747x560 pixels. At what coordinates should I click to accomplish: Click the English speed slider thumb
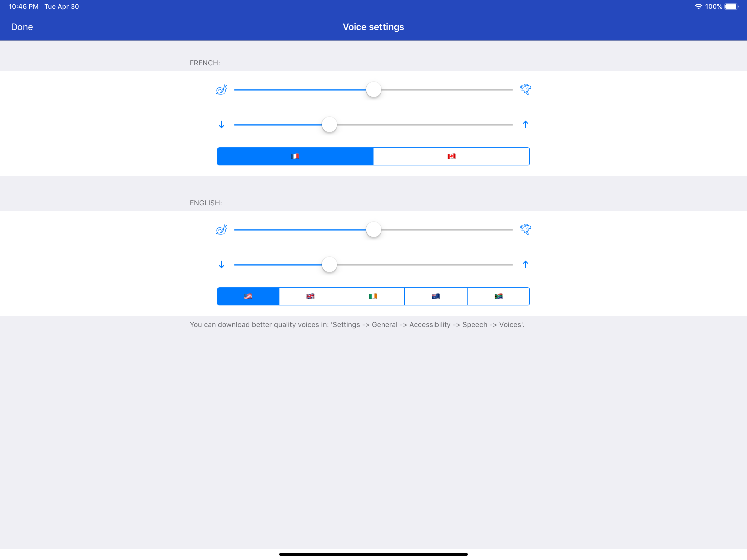tap(373, 230)
